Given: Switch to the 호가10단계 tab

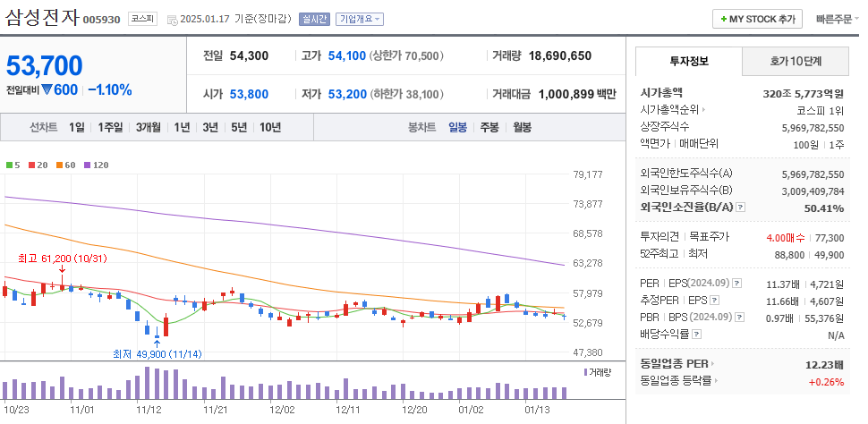Looking at the screenshot, I should [x=795, y=61].
